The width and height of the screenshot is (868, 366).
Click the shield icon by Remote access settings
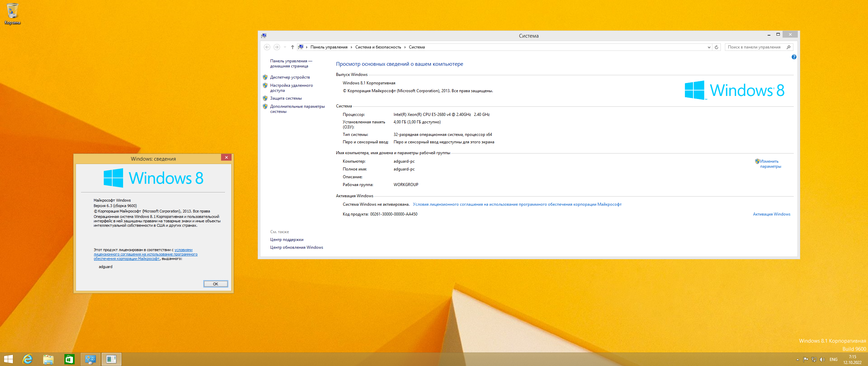click(265, 85)
